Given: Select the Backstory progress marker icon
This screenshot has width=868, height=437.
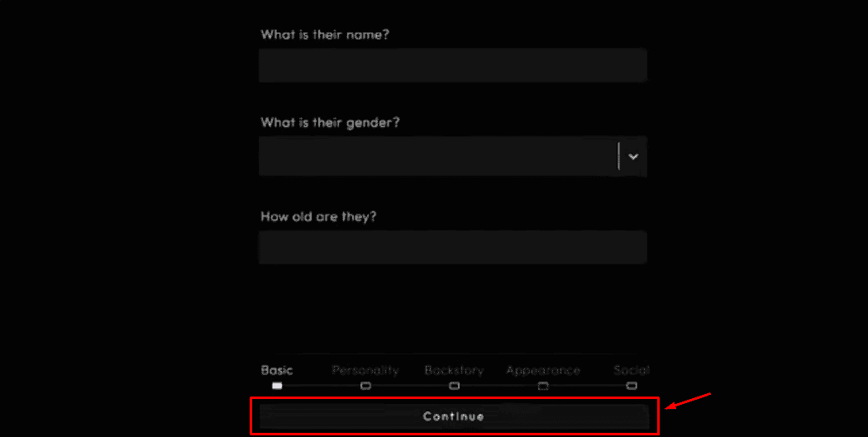Looking at the screenshot, I should (454, 386).
